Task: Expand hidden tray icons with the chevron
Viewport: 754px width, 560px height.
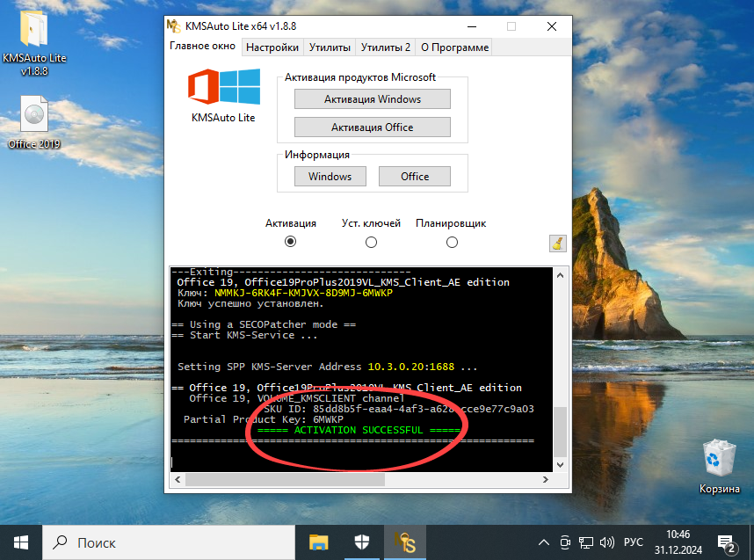Action: pyautogui.click(x=544, y=542)
